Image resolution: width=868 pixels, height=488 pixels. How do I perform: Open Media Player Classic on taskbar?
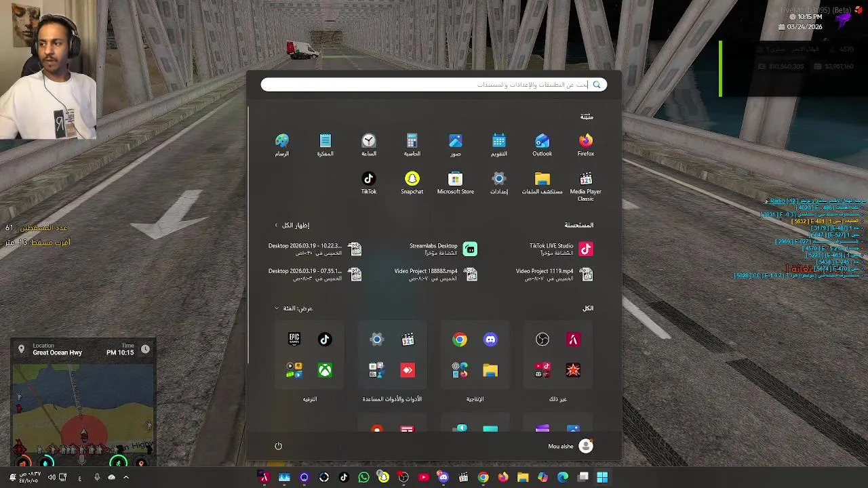coord(463,477)
